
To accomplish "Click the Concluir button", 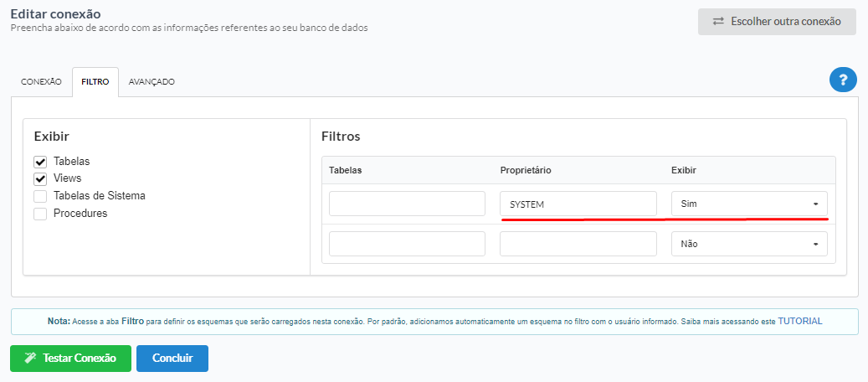I will (x=172, y=359).
